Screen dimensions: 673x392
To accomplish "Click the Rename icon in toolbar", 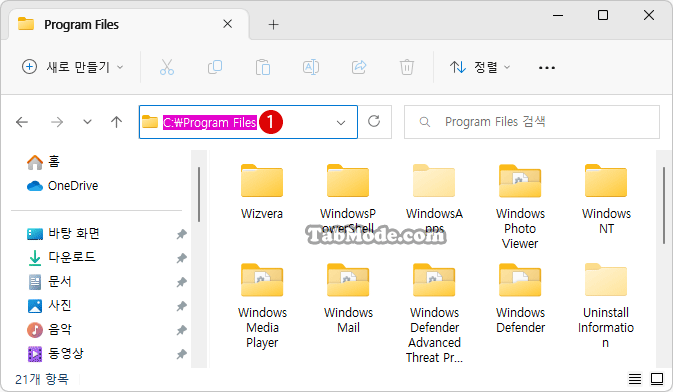I will (311, 67).
